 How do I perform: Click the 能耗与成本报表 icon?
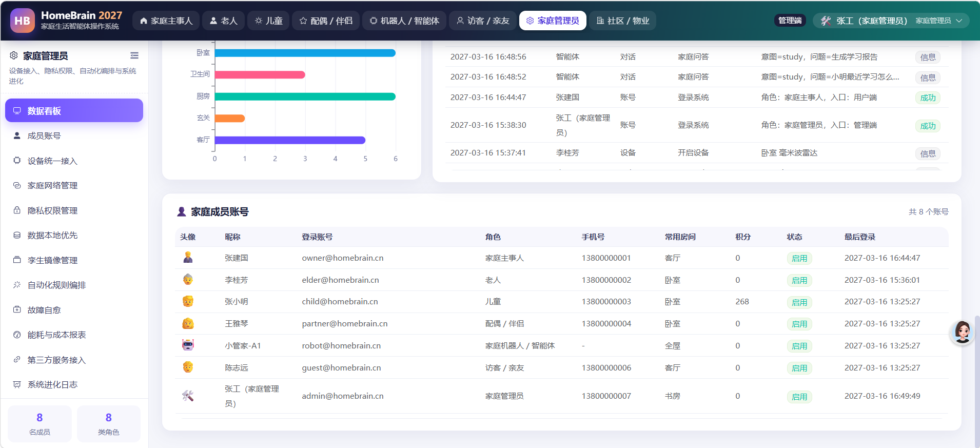pos(17,335)
